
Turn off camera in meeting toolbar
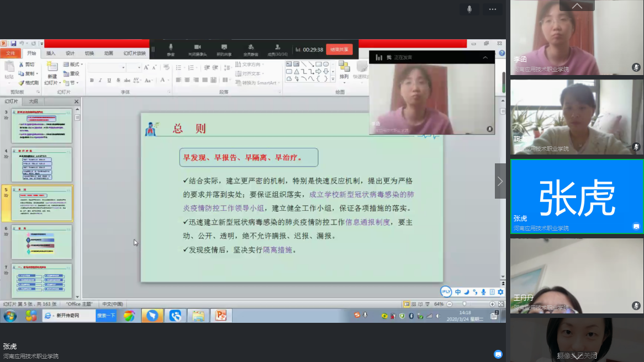197,49
